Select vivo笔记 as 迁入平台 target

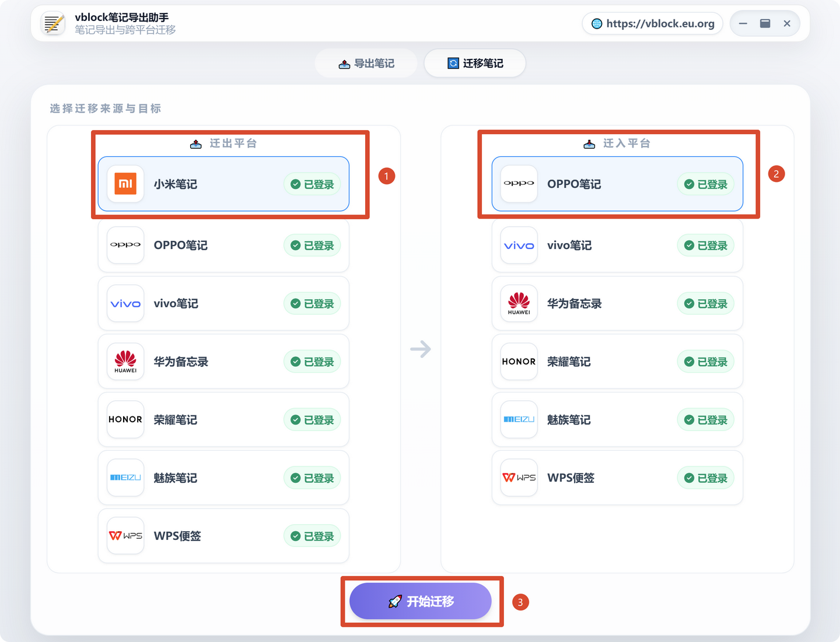pyautogui.click(x=617, y=245)
